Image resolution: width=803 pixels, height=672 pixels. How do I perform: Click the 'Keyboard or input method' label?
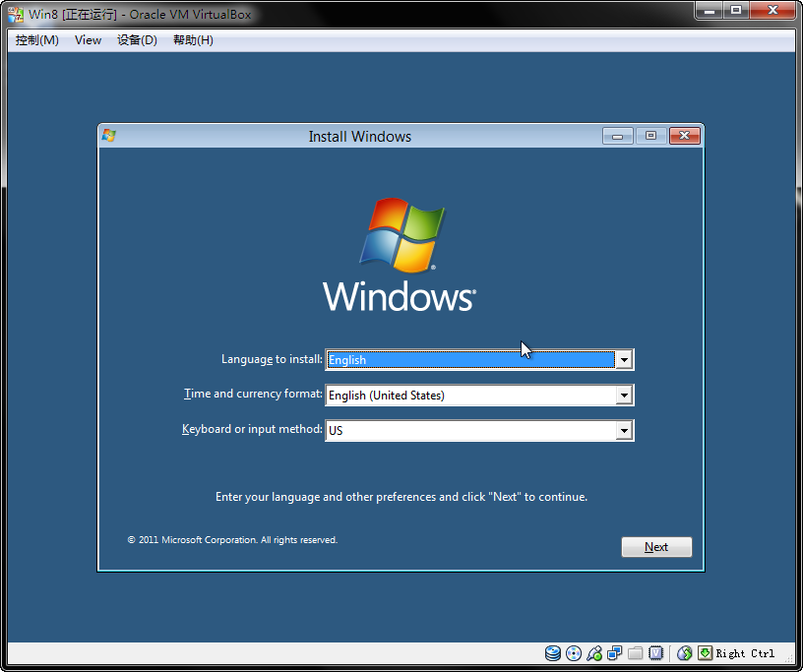[252, 429]
